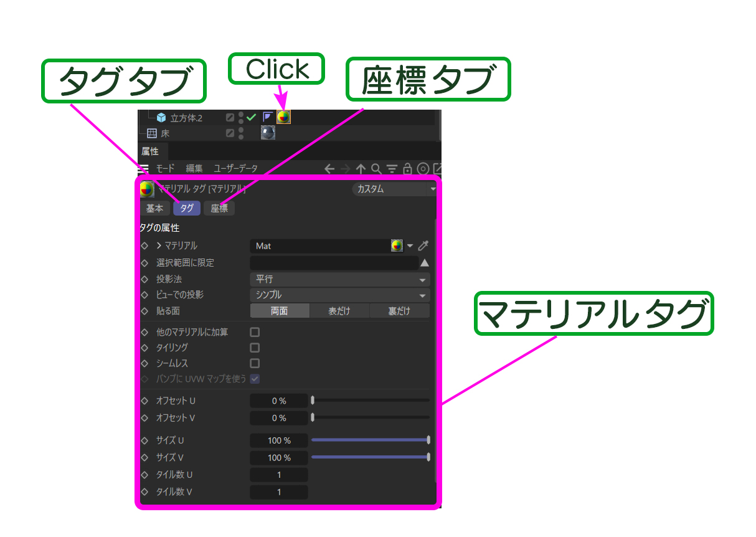The width and height of the screenshot is (756, 537).
Task: Click the オフセット U slider track
Action: pos(371,401)
